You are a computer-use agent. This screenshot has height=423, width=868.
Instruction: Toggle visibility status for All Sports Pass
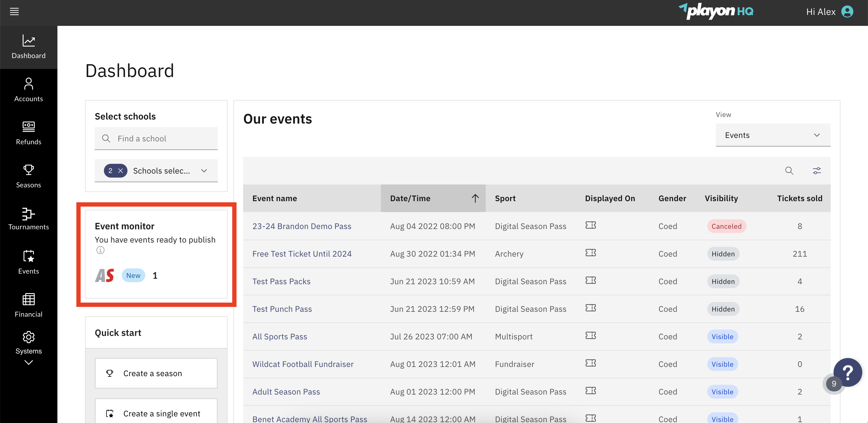pos(722,336)
